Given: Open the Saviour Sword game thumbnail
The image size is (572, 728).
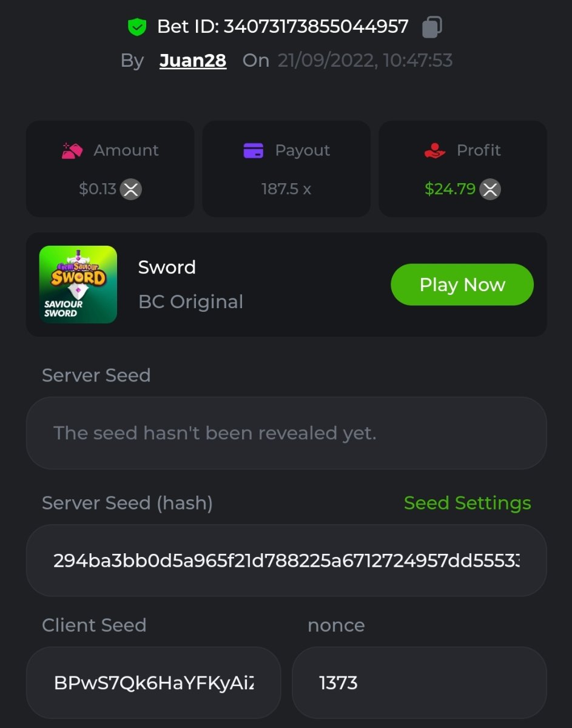Looking at the screenshot, I should click(78, 285).
